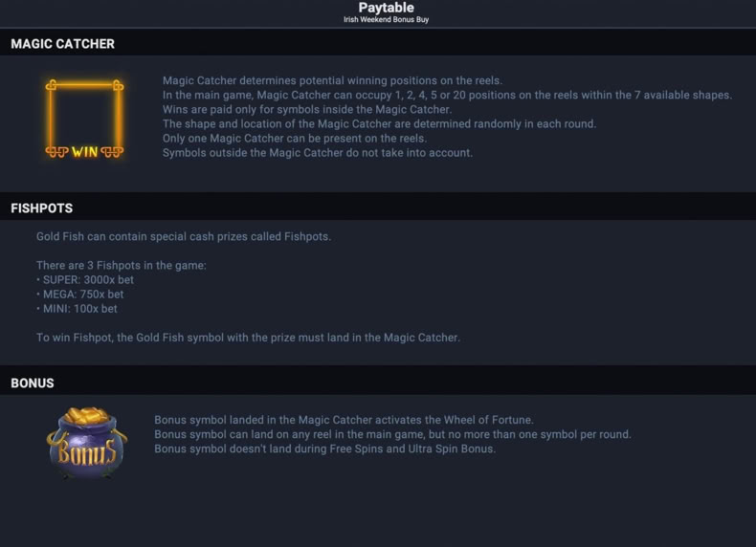Click the gold coins atop the Bonus pot
The image size is (756, 547).
[x=87, y=415]
